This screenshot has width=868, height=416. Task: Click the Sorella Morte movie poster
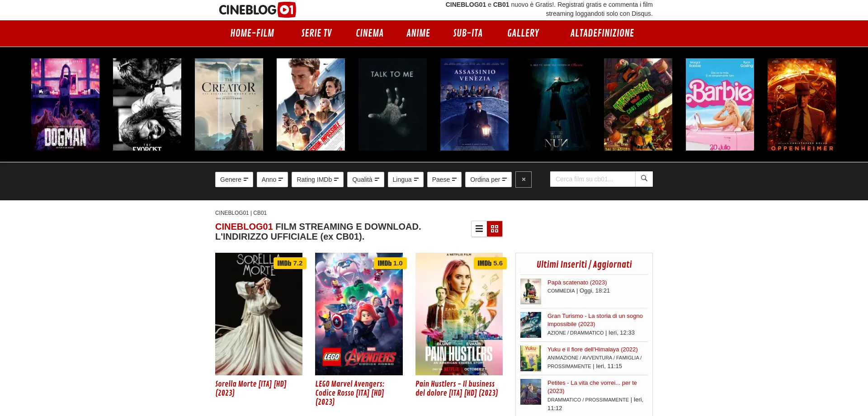click(259, 314)
